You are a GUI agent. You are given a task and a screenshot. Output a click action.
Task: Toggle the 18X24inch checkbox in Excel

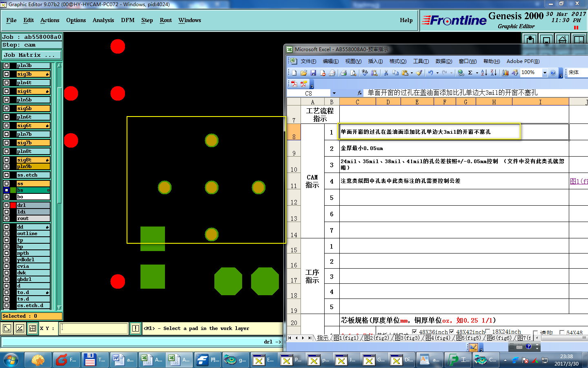488,332
